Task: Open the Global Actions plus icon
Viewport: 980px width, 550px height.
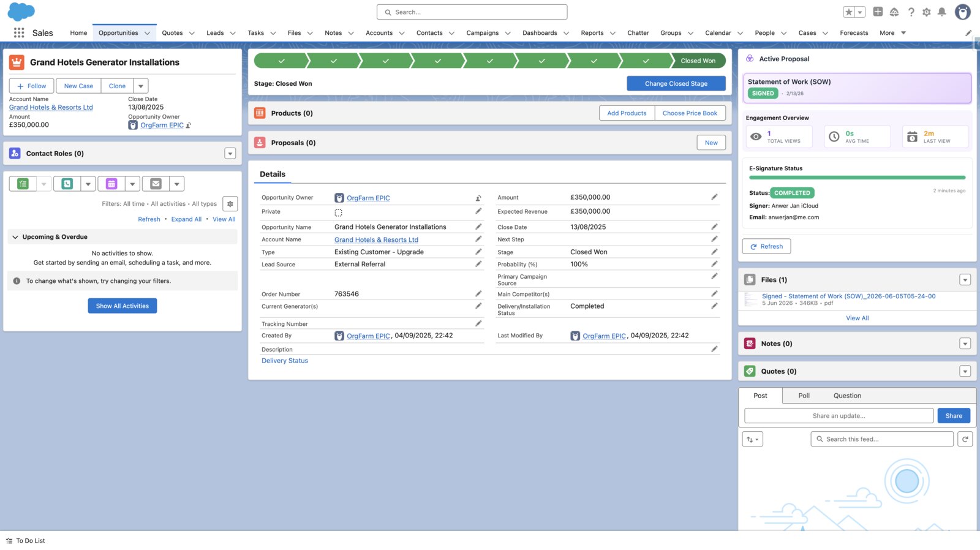Action: pos(878,12)
